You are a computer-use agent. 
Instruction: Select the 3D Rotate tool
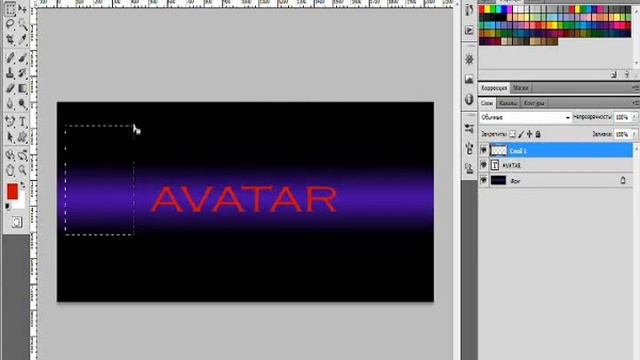point(10,155)
